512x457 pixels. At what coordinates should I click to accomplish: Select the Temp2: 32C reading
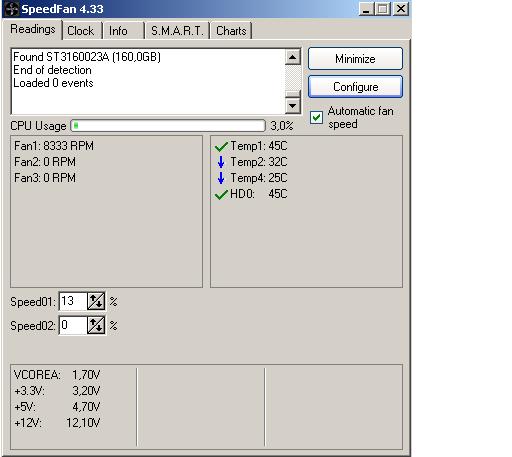(259, 162)
